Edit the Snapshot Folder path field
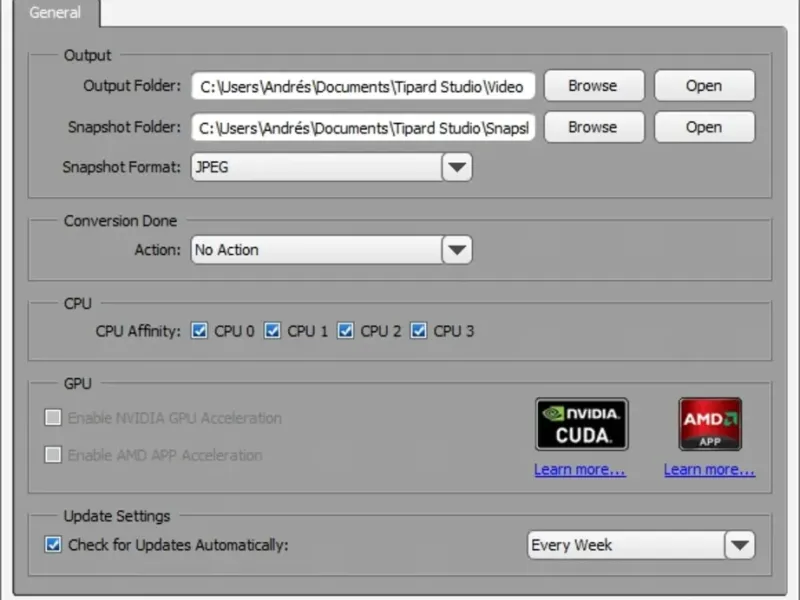800x600 pixels. (x=363, y=128)
